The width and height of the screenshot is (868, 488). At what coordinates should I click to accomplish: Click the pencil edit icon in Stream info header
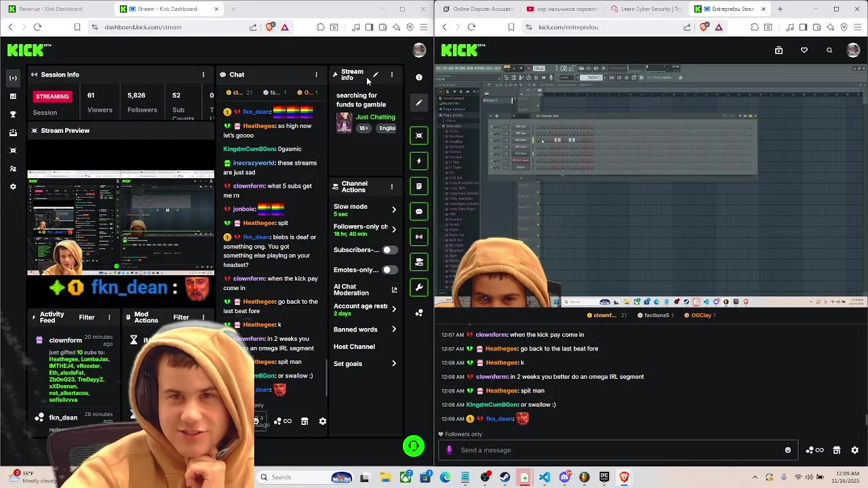coord(376,75)
